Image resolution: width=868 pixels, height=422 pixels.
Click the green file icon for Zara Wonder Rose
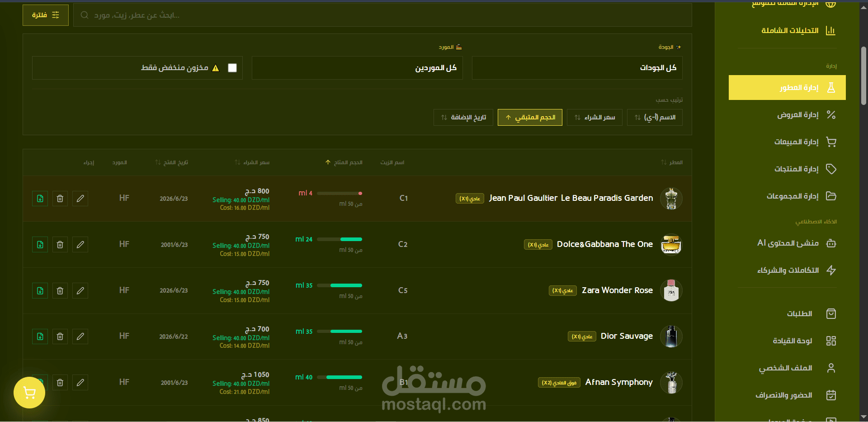point(40,291)
